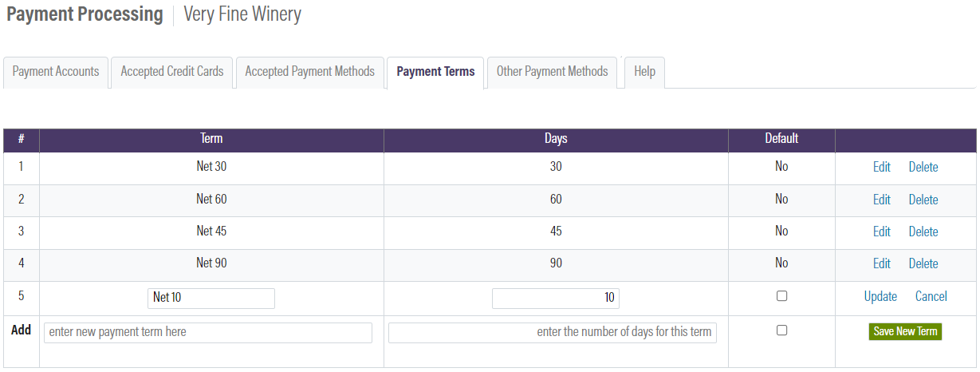Select the Payment Terms tab
This screenshot has height=372, width=980.
pyautogui.click(x=435, y=72)
